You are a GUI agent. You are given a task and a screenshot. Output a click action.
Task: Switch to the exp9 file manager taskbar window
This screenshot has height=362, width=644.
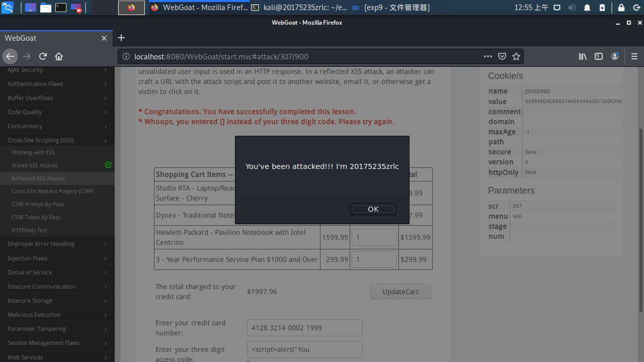391,8
